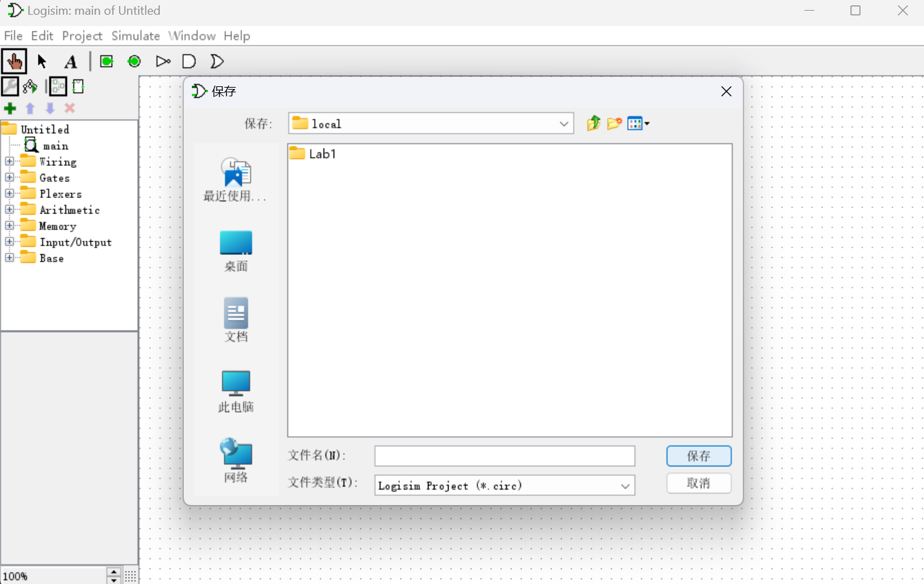Open the local folder location dropdown

[564, 124]
